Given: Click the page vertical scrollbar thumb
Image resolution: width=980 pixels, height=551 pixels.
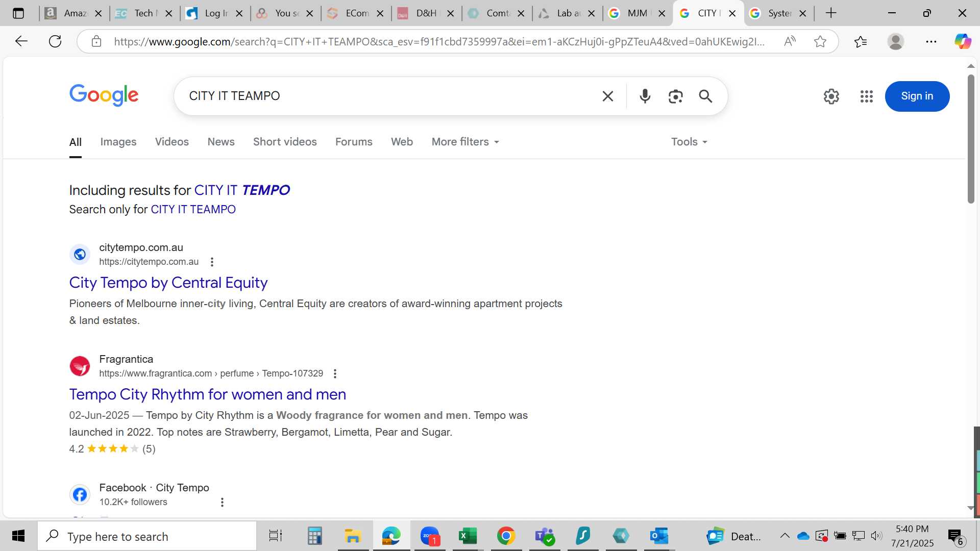Looking at the screenshot, I should (x=971, y=139).
